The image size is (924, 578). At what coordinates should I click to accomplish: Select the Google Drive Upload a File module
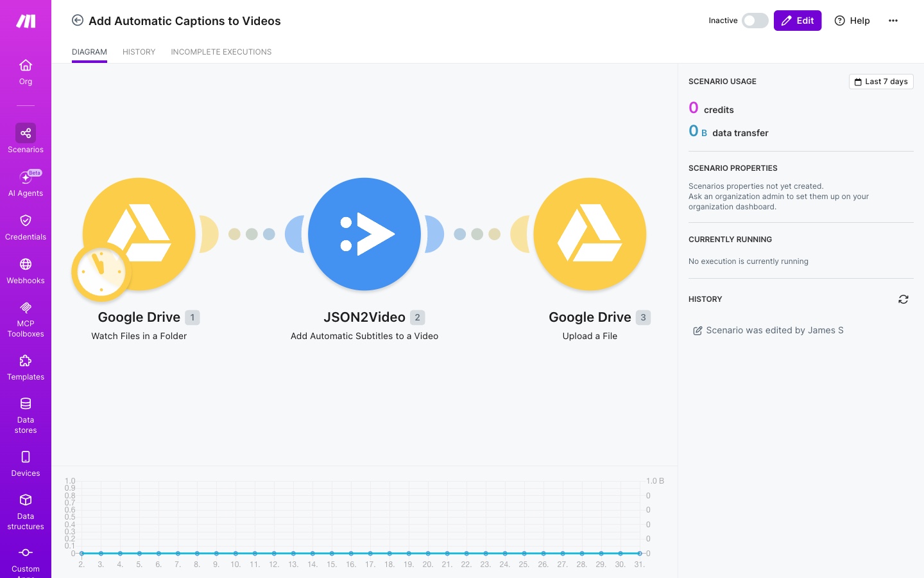[590, 234]
